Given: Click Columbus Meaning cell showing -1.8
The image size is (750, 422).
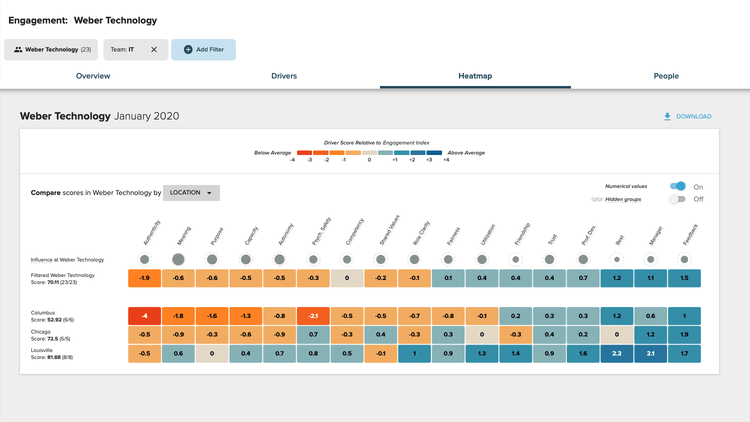Looking at the screenshot, I should 178,316.
